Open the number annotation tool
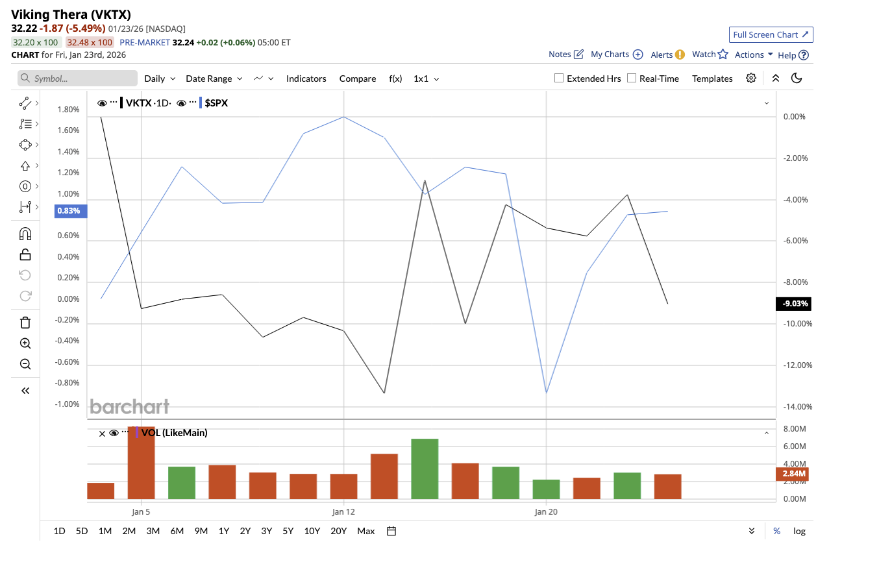Screen dimensions: 879x588 tap(25, 186)
